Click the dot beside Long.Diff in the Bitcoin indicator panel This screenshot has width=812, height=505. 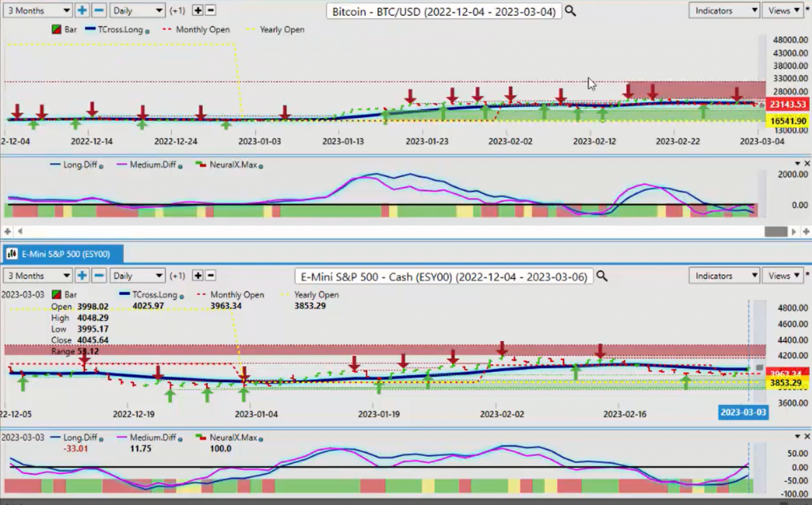click(x=101, y=166)
